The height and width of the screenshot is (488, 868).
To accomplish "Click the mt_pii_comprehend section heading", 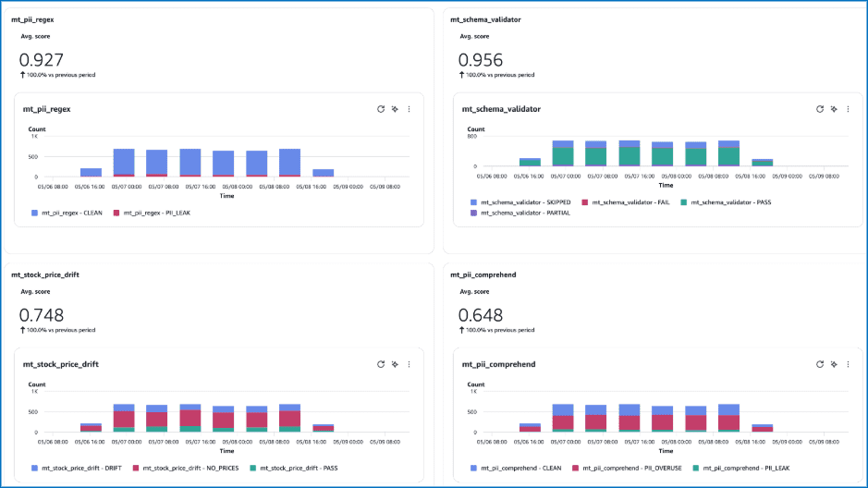I will click(x=483, y=275).
